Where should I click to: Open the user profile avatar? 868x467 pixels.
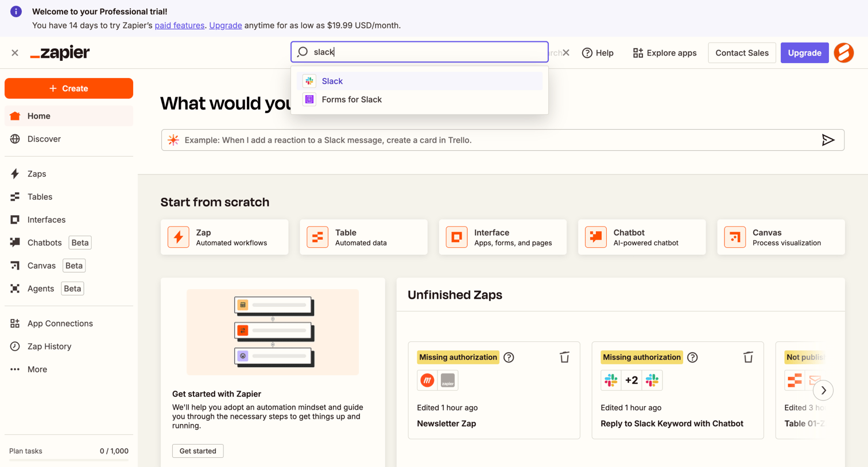pyautogui.click(x=844, y=53)
